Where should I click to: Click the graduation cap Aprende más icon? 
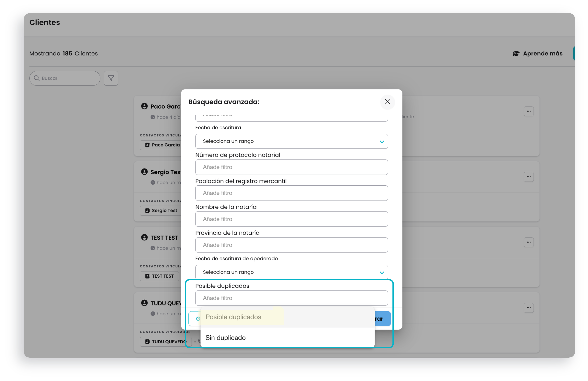click(516, 54)
